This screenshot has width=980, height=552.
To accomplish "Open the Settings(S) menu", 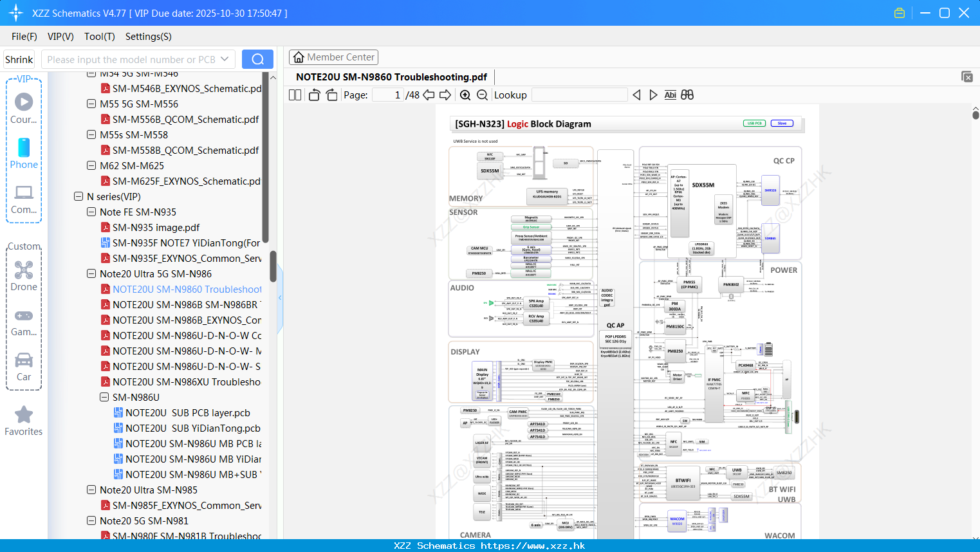I will tap(149, 37).
